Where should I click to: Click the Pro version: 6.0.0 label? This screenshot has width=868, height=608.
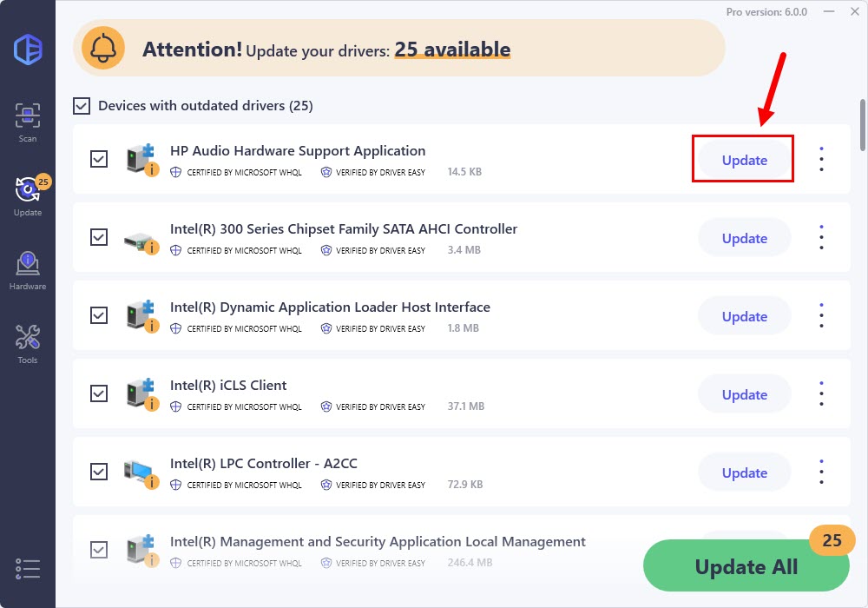tap(766, 11)
